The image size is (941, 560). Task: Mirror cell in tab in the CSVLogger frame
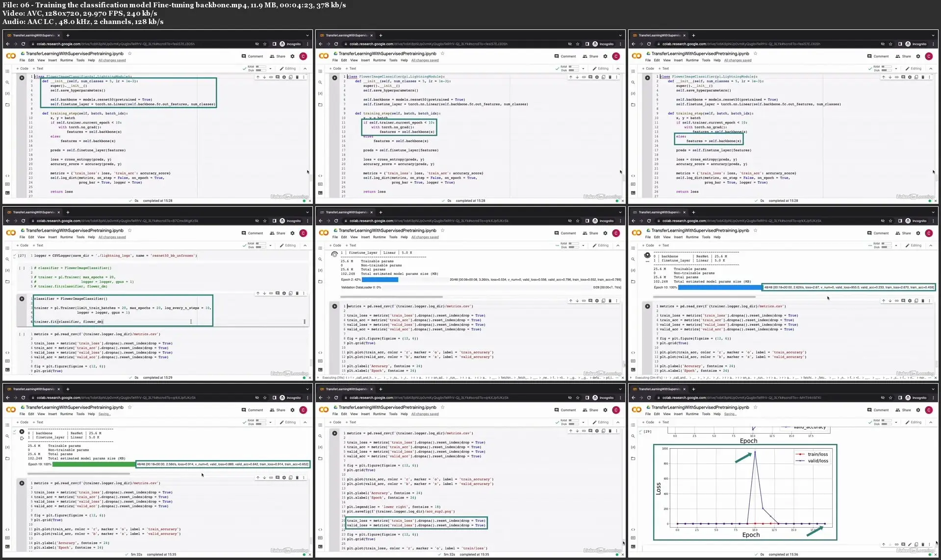[290, 293]
